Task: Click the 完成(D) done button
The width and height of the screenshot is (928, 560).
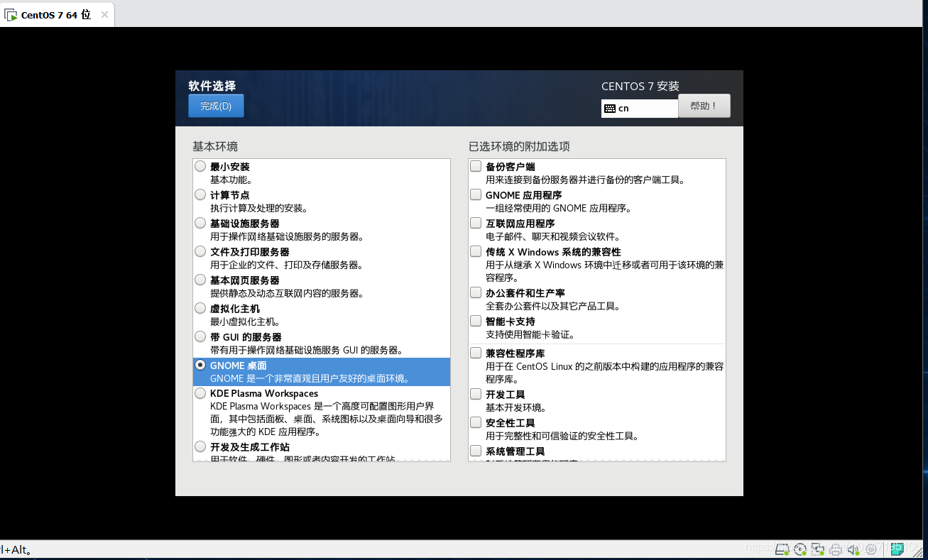Action: [x=216, y=106]
